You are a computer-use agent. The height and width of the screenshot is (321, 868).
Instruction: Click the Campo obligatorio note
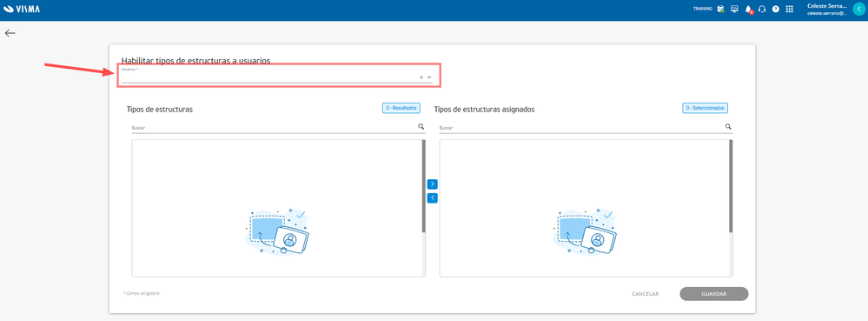pos(142,292)
